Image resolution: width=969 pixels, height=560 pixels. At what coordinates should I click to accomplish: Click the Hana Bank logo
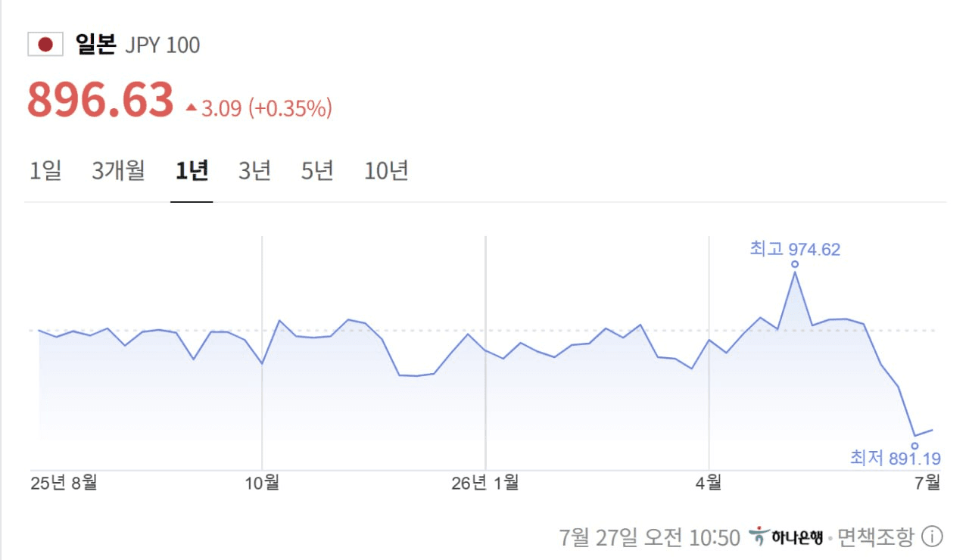tap(758, 537)
